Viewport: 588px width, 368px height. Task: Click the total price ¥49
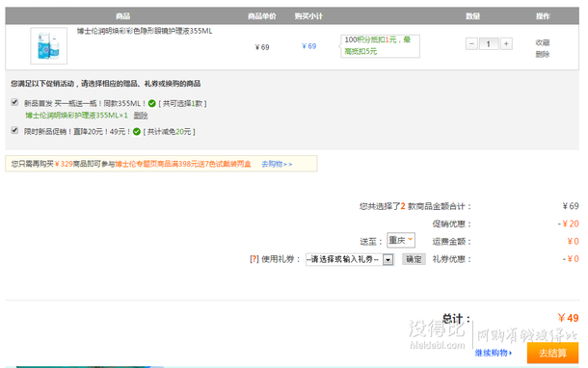(x=568, y=318)
